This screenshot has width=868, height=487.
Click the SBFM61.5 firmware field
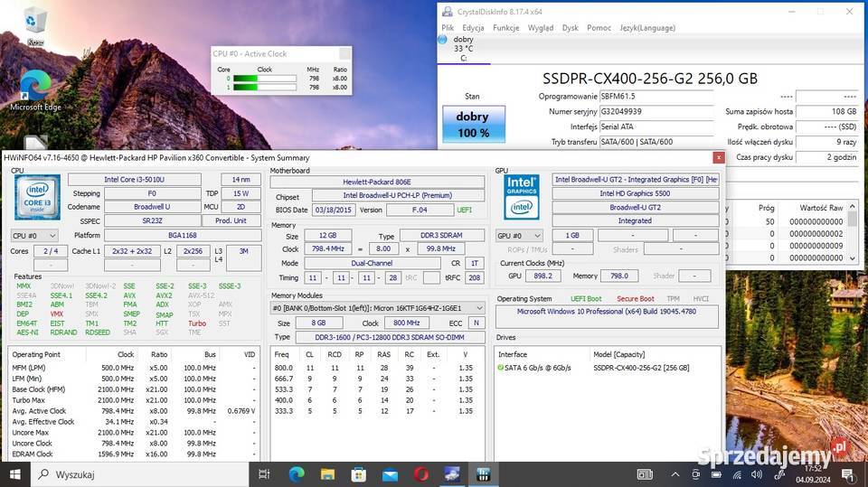(x=656, y=97)
